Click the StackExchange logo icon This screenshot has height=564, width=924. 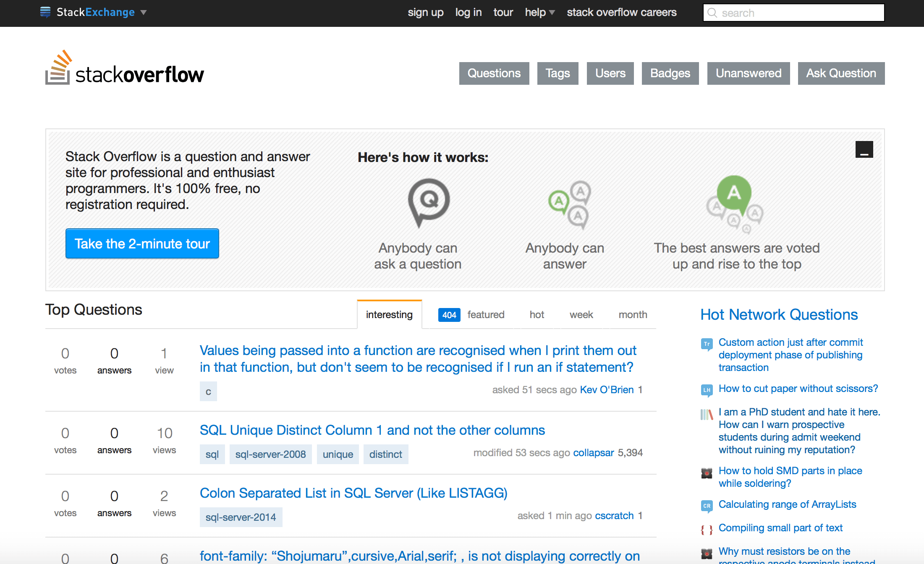[45, 12]
